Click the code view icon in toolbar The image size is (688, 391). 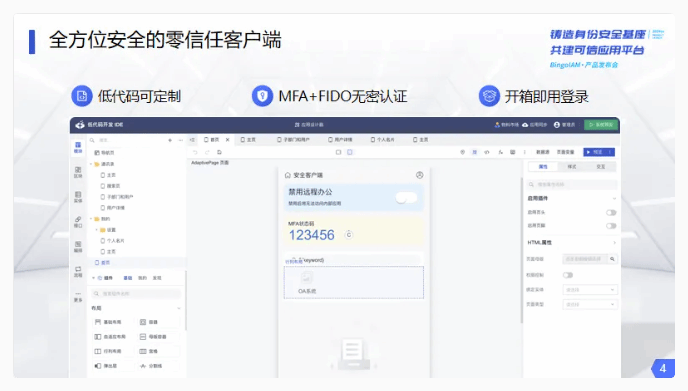pyautogui.click(x=487, y=152)
